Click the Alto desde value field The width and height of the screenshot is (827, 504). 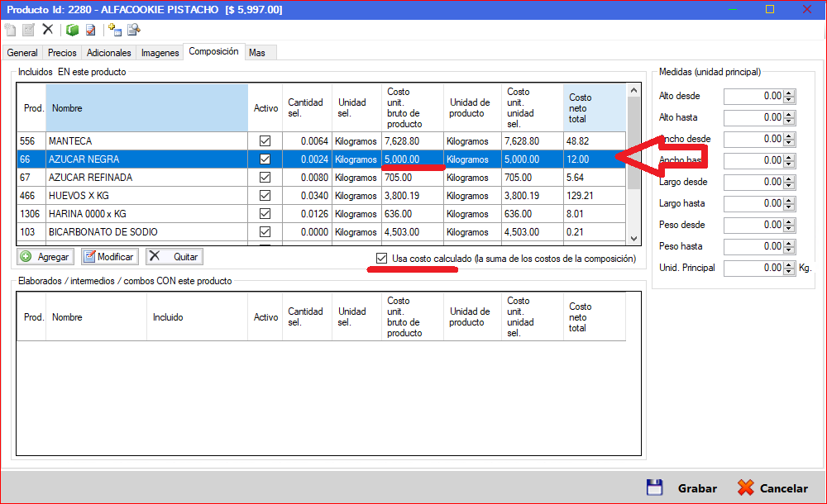click(753, 97)
